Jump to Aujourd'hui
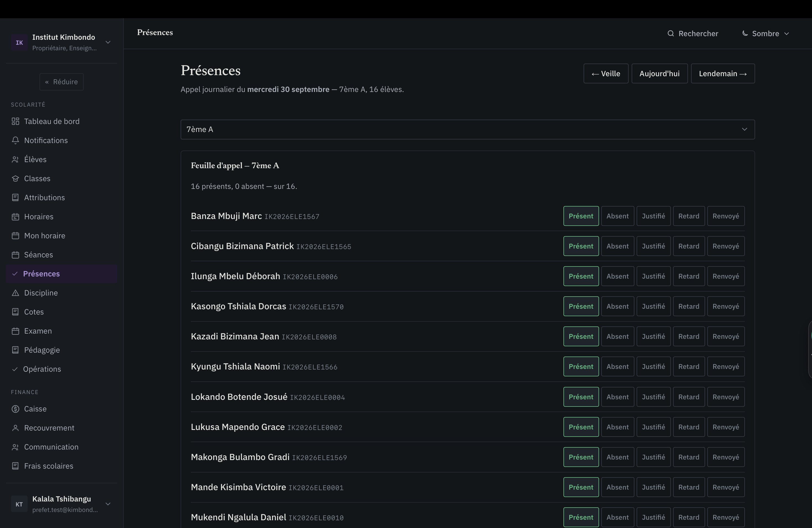 point(659,74)
